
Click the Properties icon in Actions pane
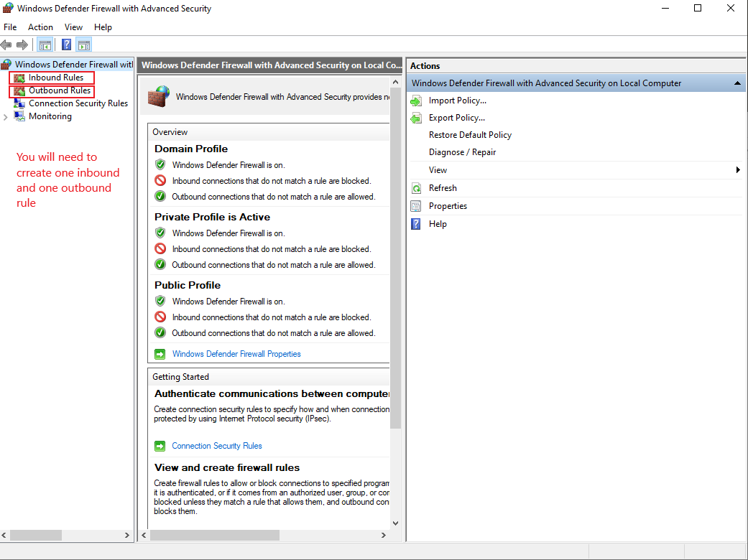416,206
